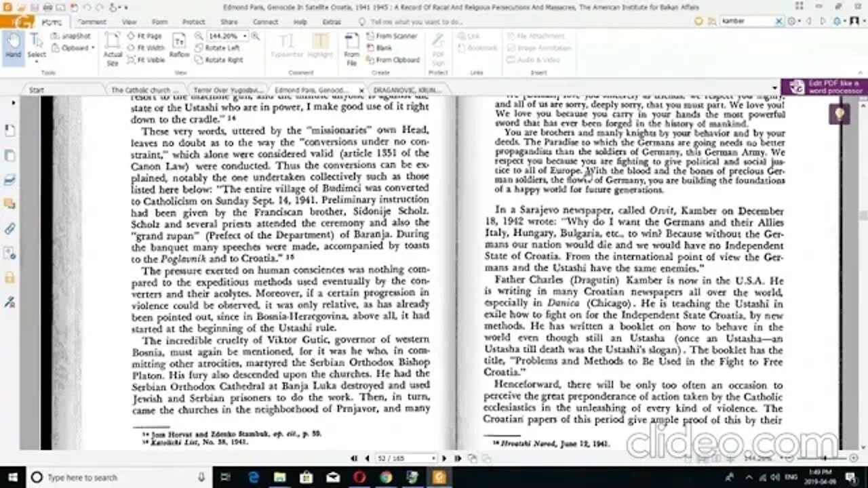Viewport: 868px width, 488px height.
Task: Go to the previous page
Action: pyautogui.click(x=367, y=458)
